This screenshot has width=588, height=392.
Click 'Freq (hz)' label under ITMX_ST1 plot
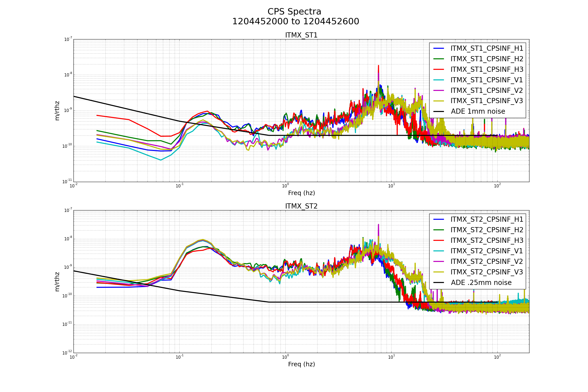pyautogui.click(x=301, y=193)
